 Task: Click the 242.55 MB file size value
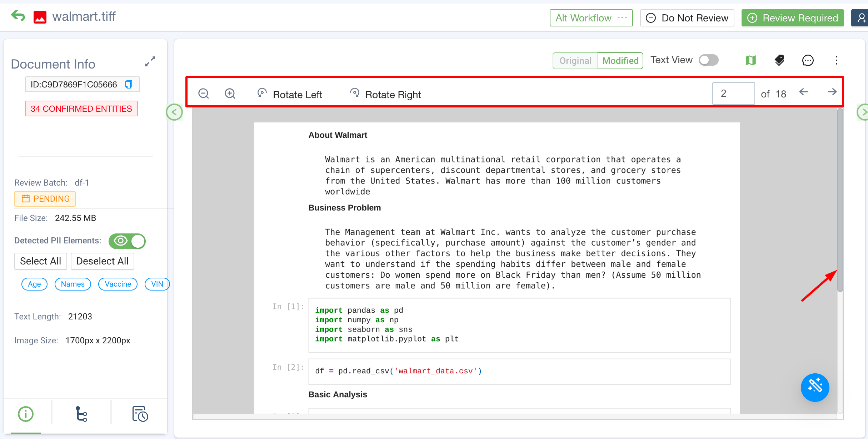[76, 218]
